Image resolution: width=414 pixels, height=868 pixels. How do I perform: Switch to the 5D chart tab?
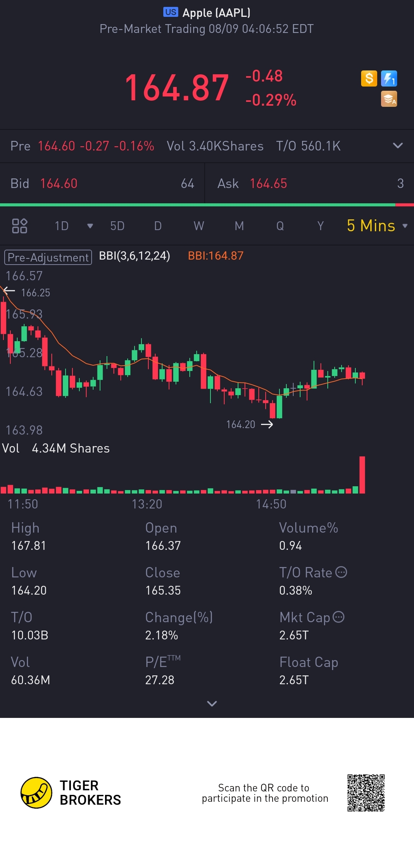117,226
